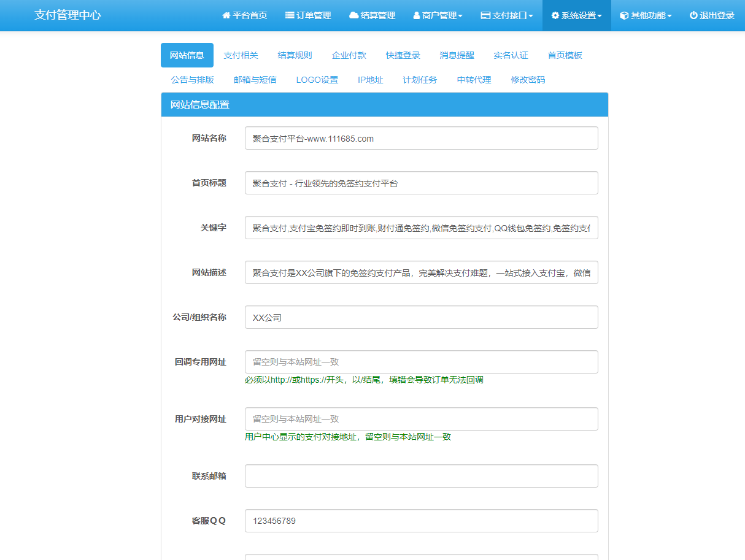
Task: Open the 公告与排版 tab
Action: pyautogui.click(x=193, y=80)
